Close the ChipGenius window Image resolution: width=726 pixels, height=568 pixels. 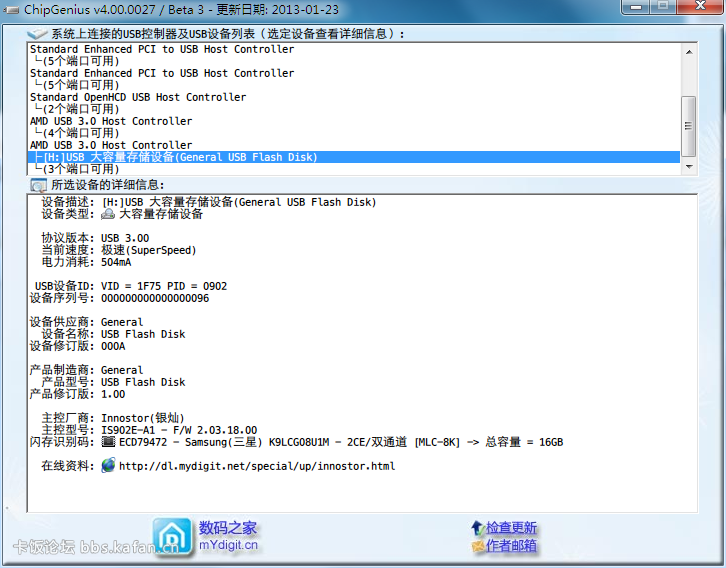click(701, 6)
